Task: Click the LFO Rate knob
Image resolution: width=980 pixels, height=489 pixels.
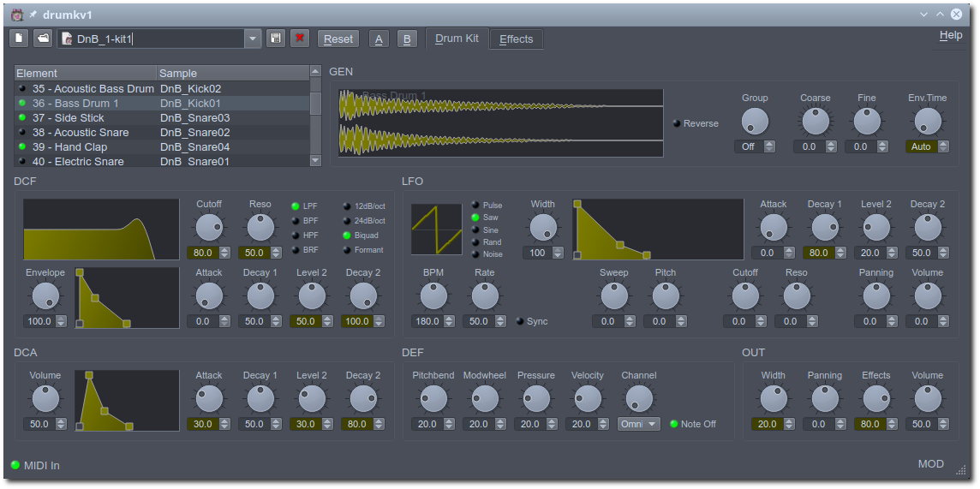Action: coord(484,296)
